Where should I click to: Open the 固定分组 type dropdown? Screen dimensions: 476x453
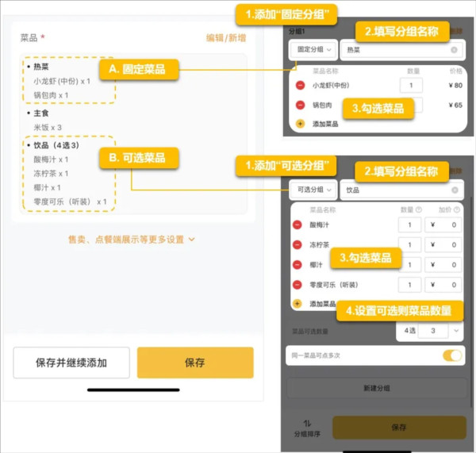point(313,49)
